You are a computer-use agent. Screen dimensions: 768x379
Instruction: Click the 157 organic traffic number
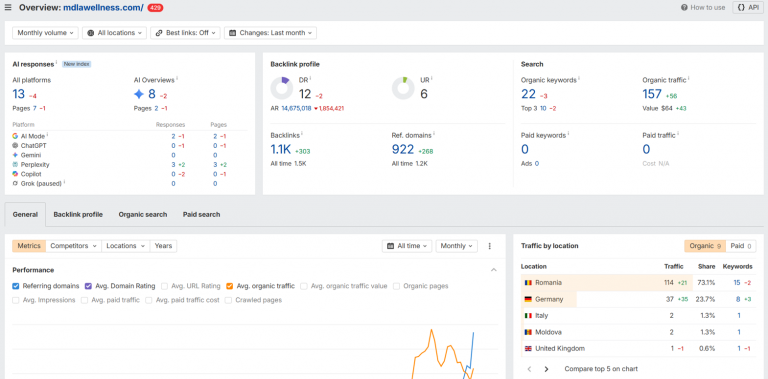click(x=652, y=94)
